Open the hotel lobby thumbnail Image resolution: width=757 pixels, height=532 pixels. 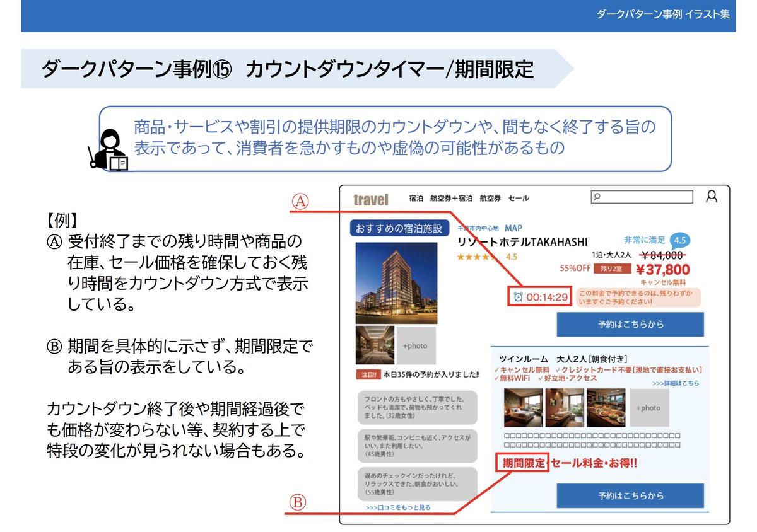[x=375, y=345]
